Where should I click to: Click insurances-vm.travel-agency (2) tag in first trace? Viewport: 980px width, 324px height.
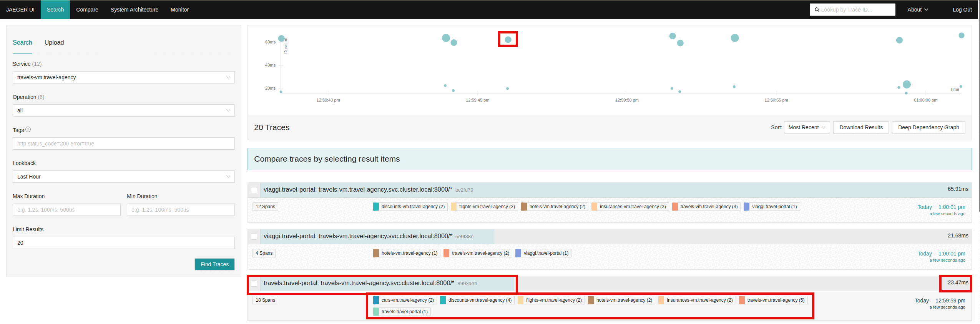pos(630,207)
